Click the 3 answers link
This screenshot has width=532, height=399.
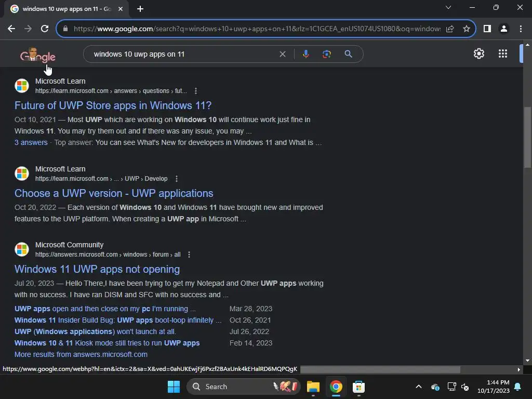[x=31, y=142]
